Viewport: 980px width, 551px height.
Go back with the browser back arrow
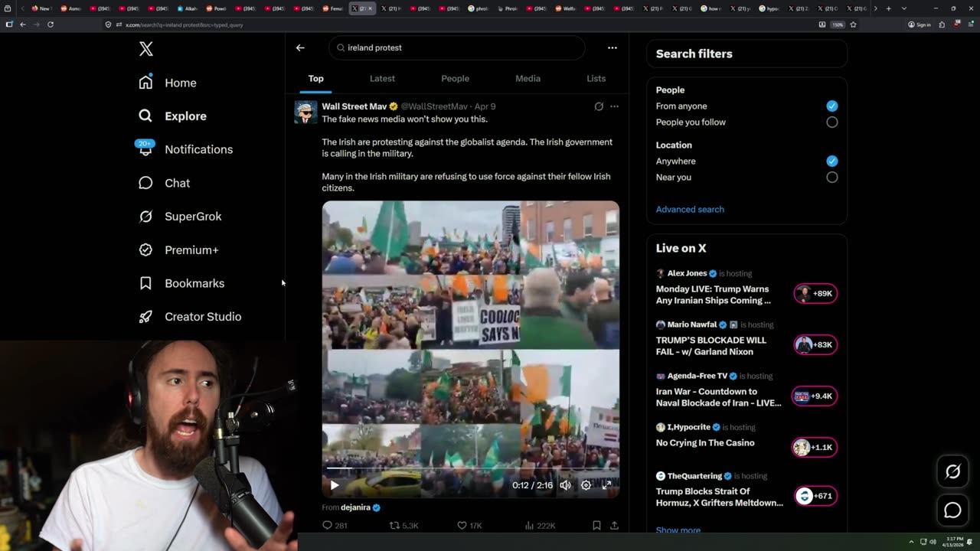(x=23, y=24)
